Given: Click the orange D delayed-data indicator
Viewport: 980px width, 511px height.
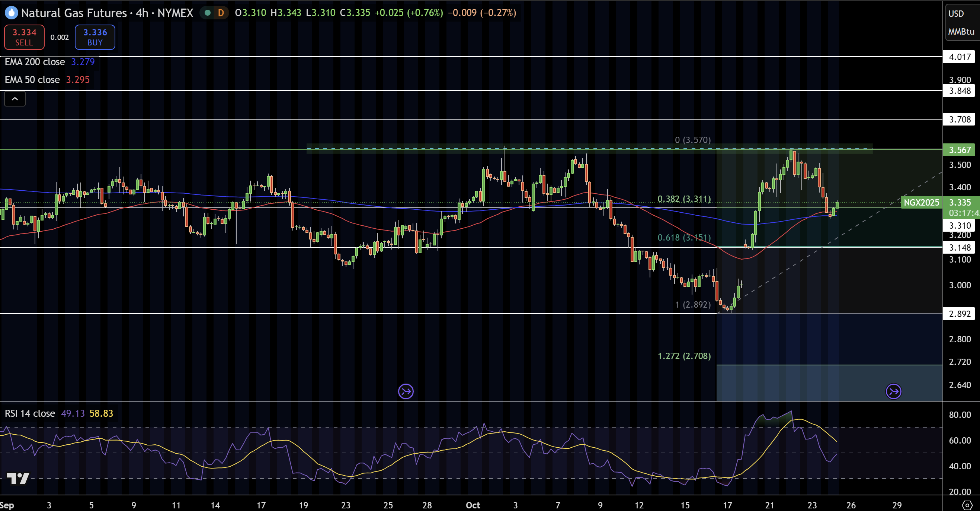Looking at the screenshot, I should pos(221,13).
